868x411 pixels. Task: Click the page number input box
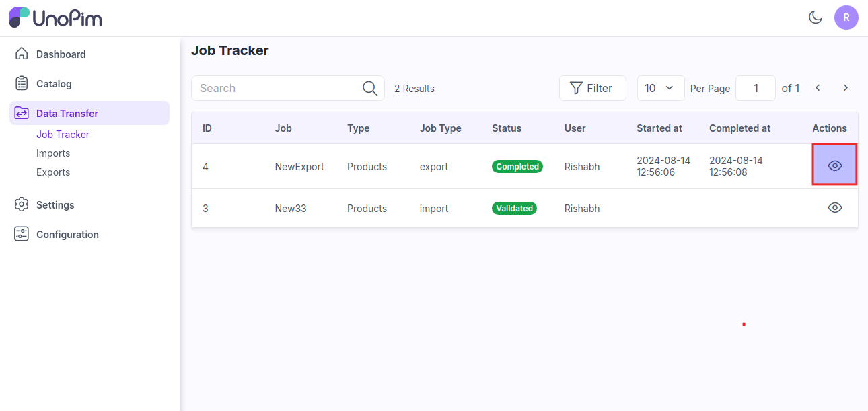(755, 88)
